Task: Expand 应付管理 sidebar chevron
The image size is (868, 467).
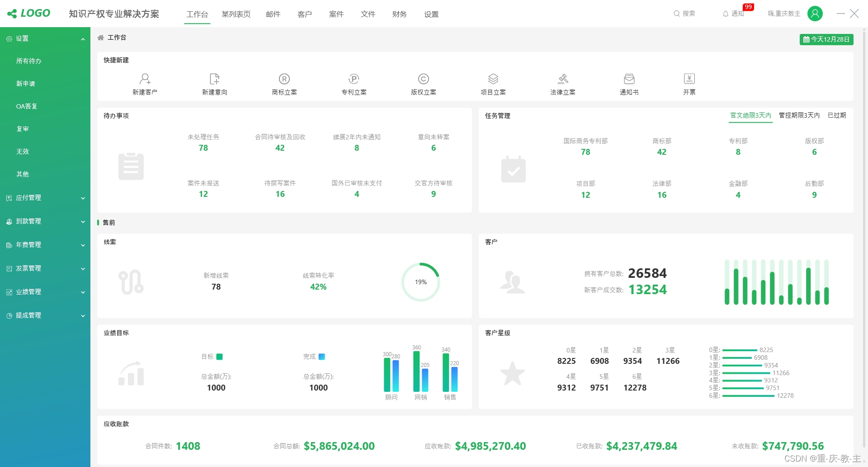Action: point(83,198)
